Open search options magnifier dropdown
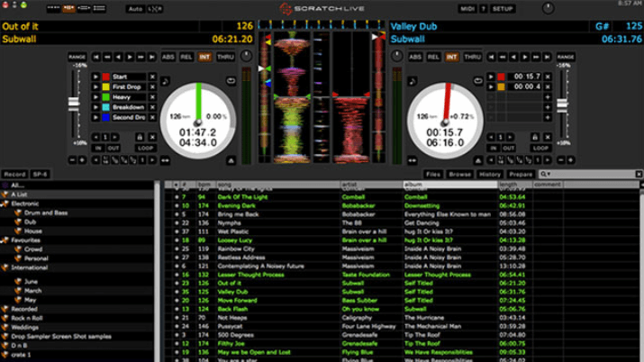 pos(546,175)
